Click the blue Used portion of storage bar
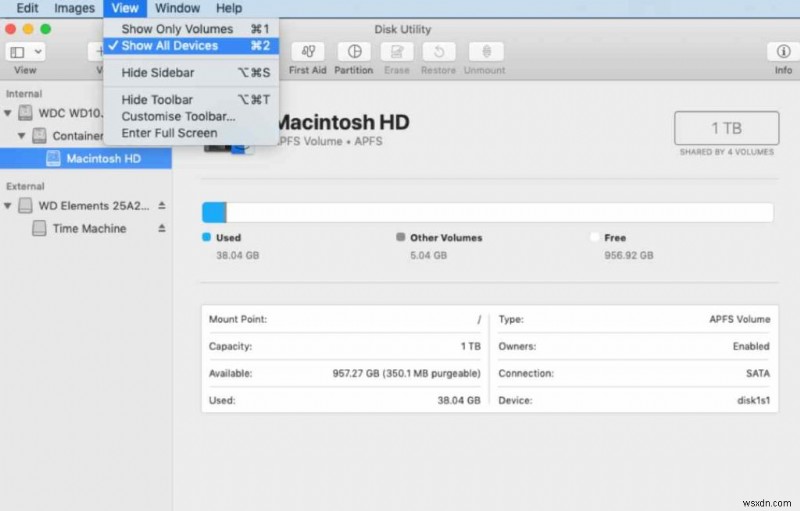The image size is (800, 511). tap(214, 213)
